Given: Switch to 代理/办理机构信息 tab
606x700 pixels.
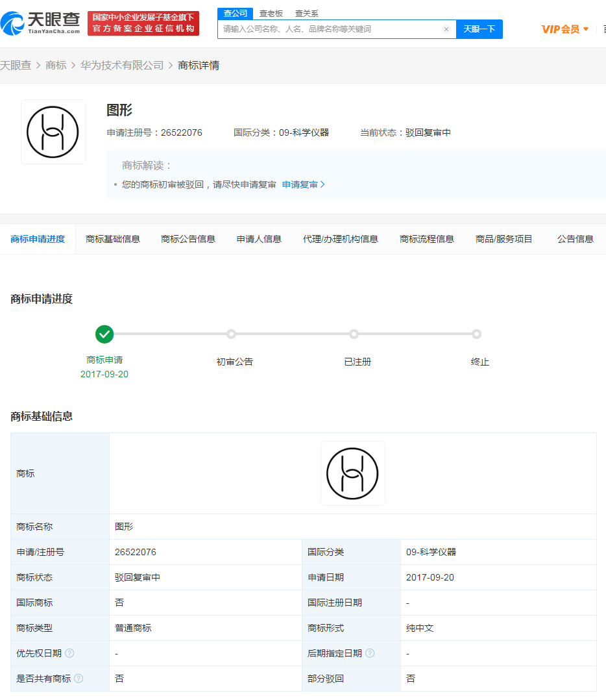Looking at the screenshot, I should coord(340,239).
